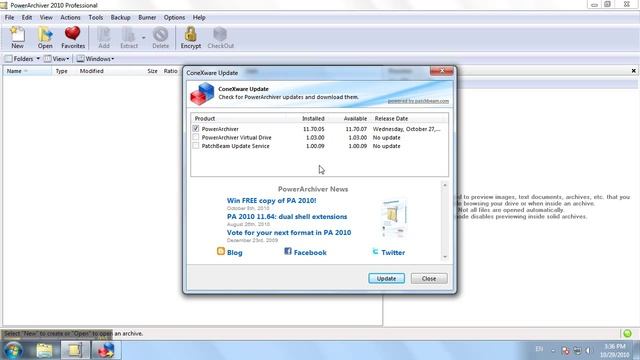Viewport: 640px width, 360px height.
Task: Click the green status indicator icon
Action: click(x=627, y=333)
